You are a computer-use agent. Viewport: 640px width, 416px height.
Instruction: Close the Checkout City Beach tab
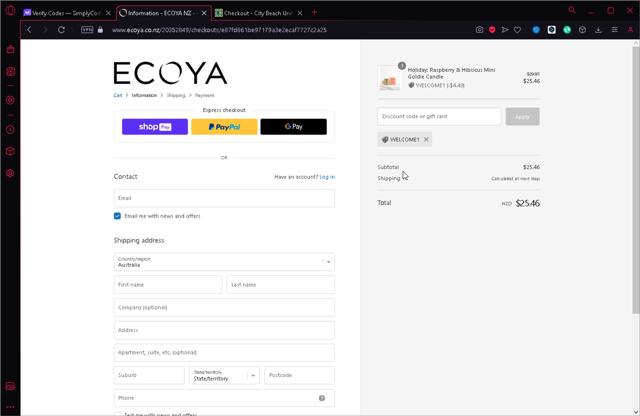click(300, 13)
